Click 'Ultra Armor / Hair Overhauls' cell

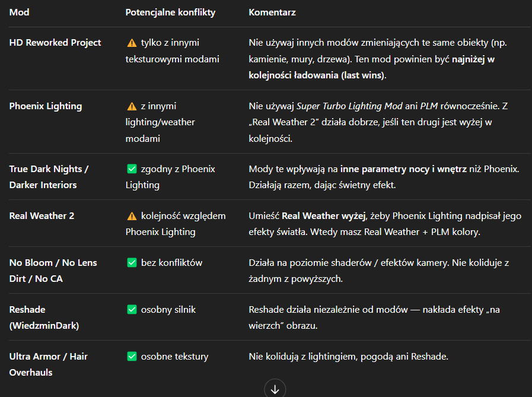click(x=48, y=364)
